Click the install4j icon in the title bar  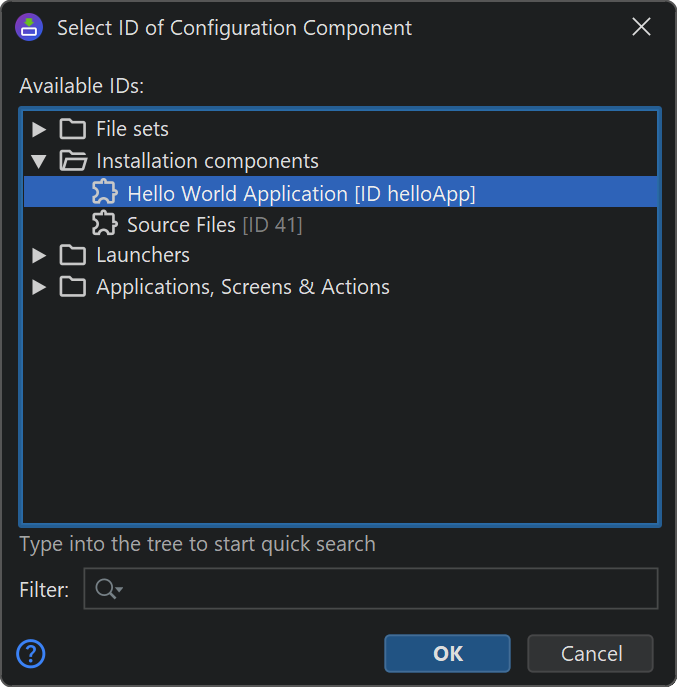click(x=29, y=27)
